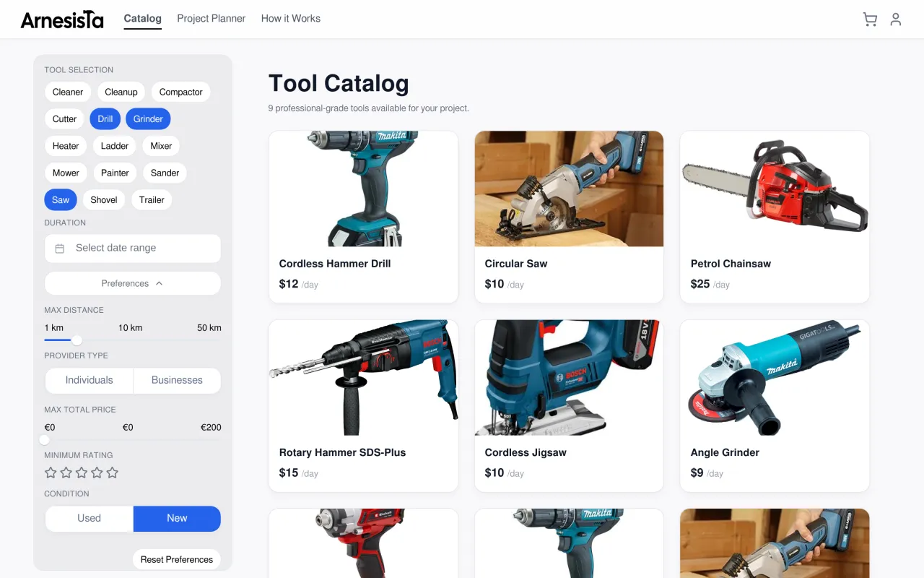Open the How it Works tab
924x578 pixels.
291,19
